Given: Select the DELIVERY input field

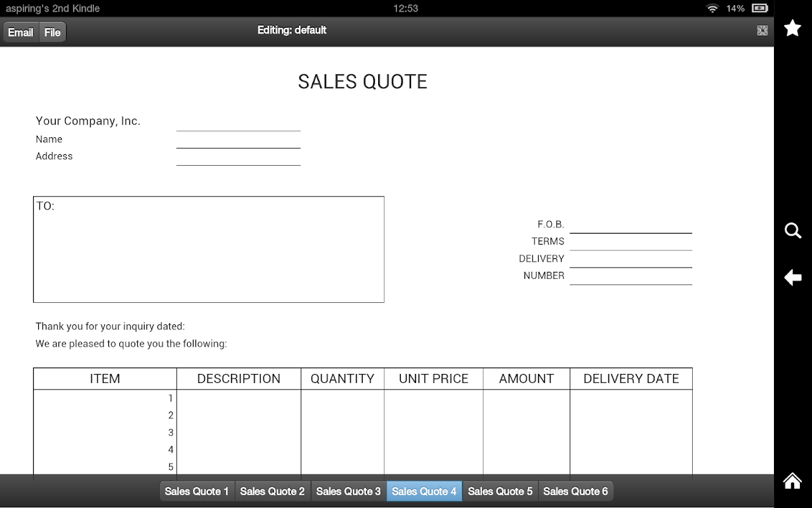Looking at the screenshot, I should (631, 259).
